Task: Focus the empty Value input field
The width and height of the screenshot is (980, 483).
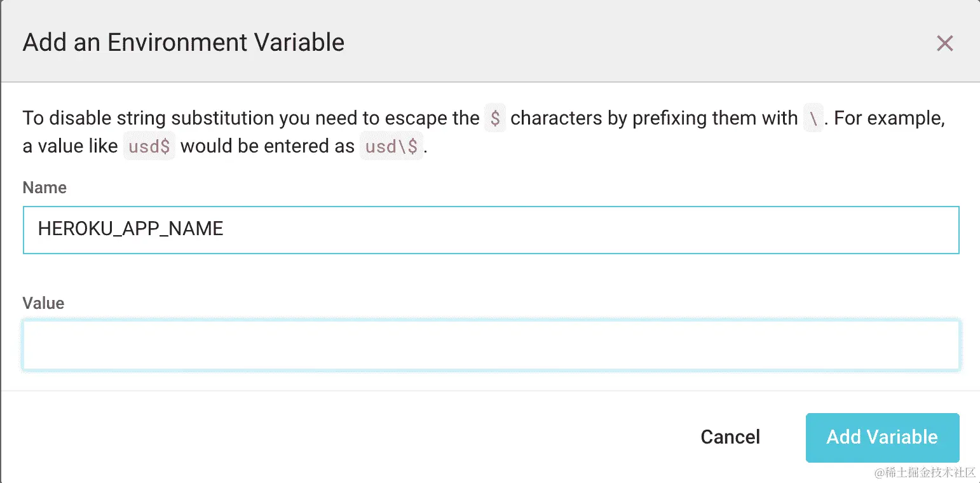Action: click(x=490, y=345)
